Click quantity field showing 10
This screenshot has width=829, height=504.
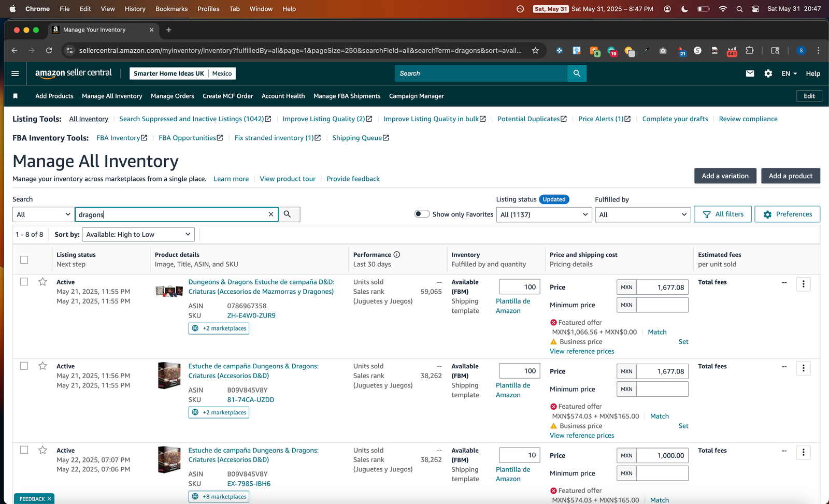tap(520, 455)
